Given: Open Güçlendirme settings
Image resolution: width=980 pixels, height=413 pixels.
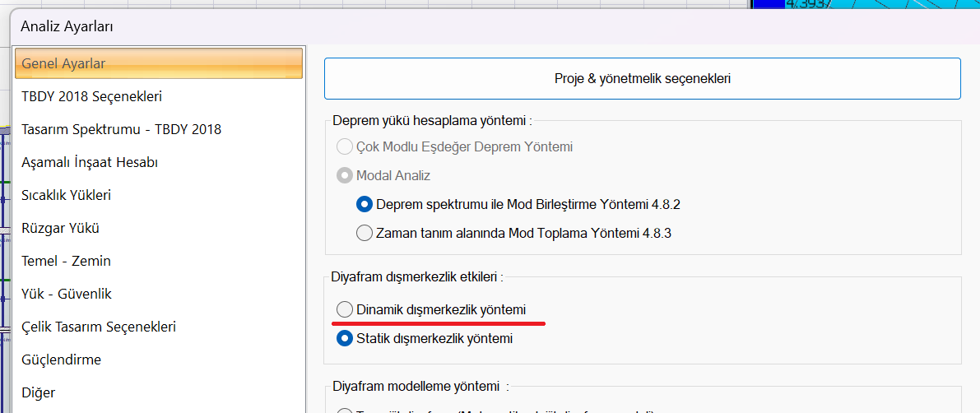Looking at the screenshot, I should coord(61,360).
